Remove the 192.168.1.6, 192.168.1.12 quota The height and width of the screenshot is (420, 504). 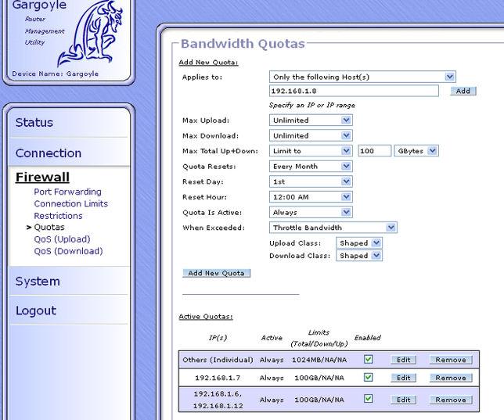pyautogui.click(x=451, y=400)
